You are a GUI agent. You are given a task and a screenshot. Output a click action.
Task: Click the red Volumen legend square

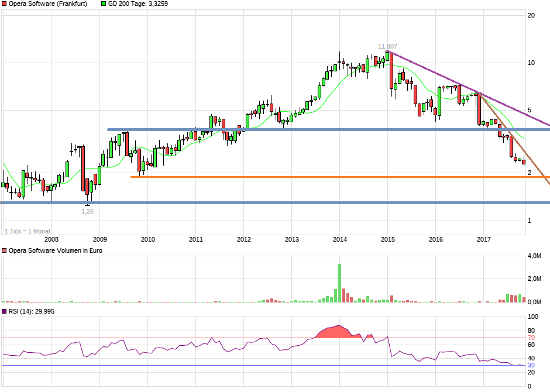tap(5, 250)
